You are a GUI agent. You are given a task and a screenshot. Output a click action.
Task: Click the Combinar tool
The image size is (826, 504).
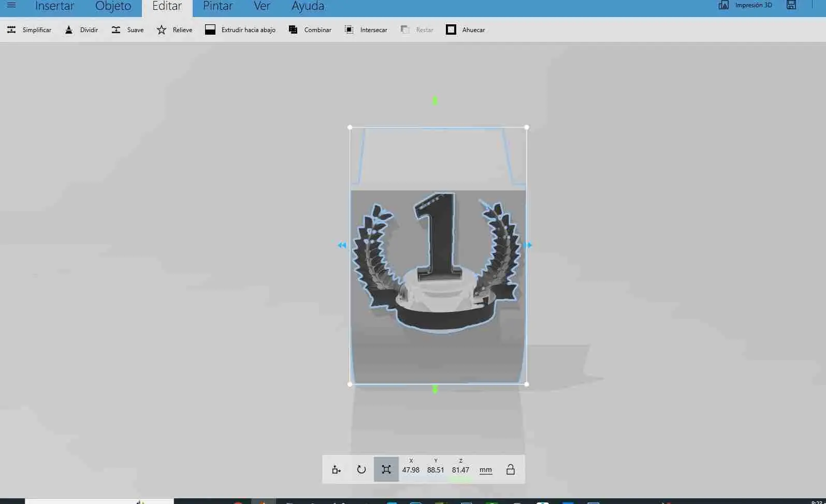coord(310,30)
